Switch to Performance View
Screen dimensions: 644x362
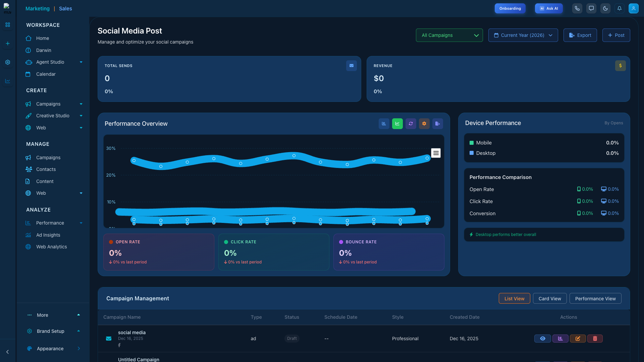pos(595,299)
